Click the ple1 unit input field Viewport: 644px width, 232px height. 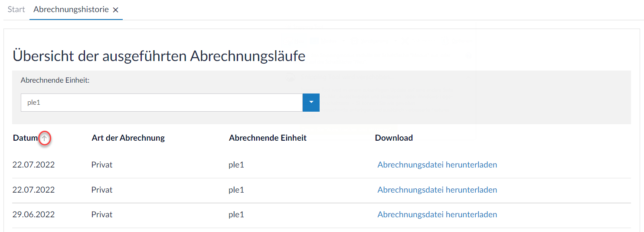161,103
